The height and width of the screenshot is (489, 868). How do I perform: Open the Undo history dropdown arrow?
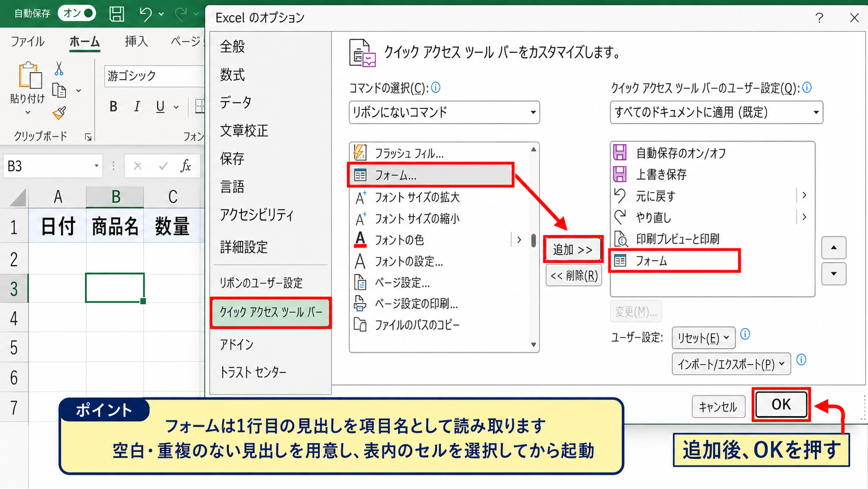pyautogui.click(x=161, y=14)
